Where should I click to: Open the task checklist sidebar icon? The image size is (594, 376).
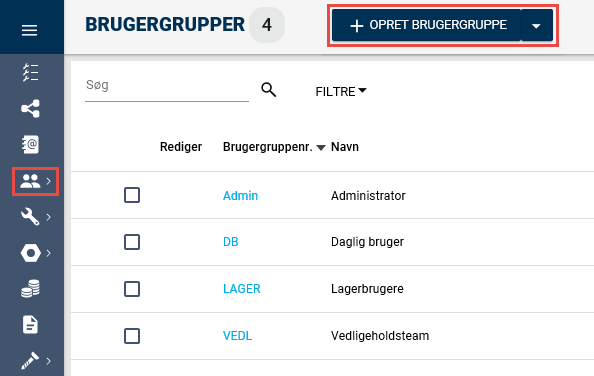pos(30,73)
